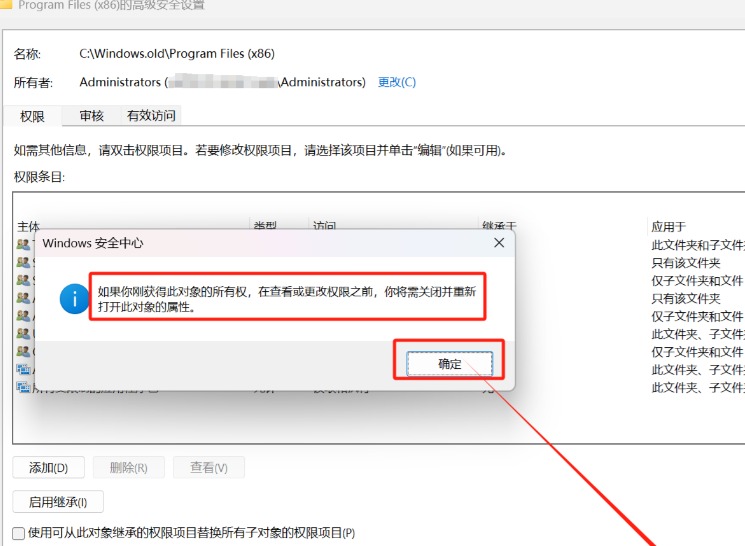
Task: Click the 添加(D) button
Action: point(48,468)
